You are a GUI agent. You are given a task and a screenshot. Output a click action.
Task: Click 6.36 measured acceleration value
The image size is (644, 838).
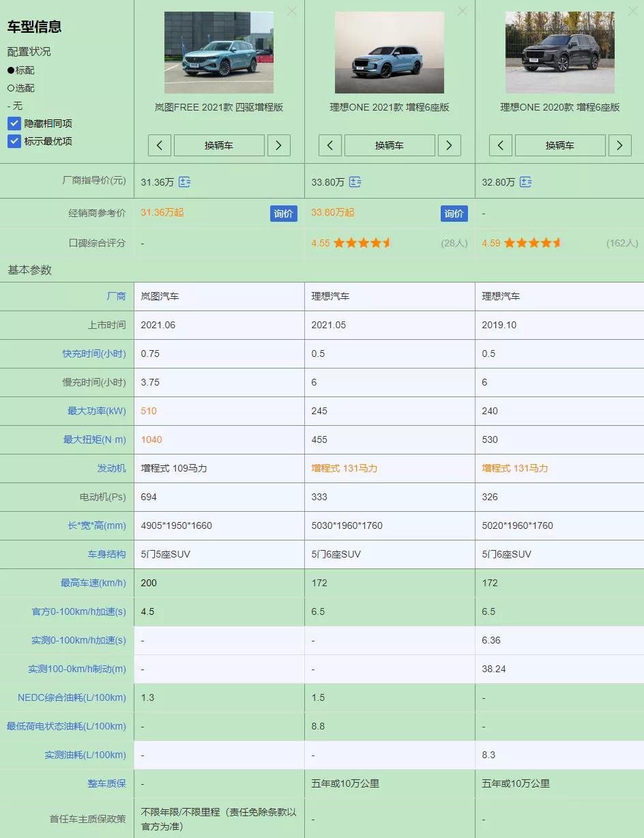point(491,640)
